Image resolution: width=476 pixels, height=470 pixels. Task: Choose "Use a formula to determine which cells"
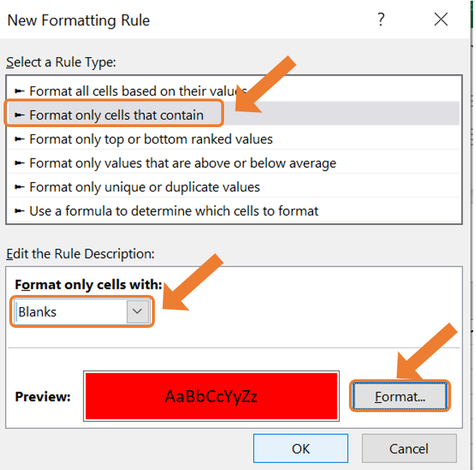click(x=234, y=211)
